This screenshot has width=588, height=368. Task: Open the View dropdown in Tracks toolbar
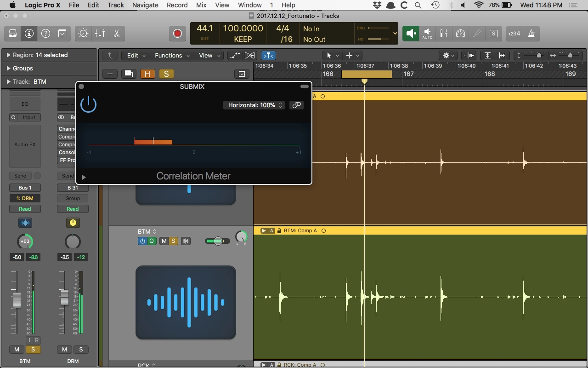click(209, 55)
